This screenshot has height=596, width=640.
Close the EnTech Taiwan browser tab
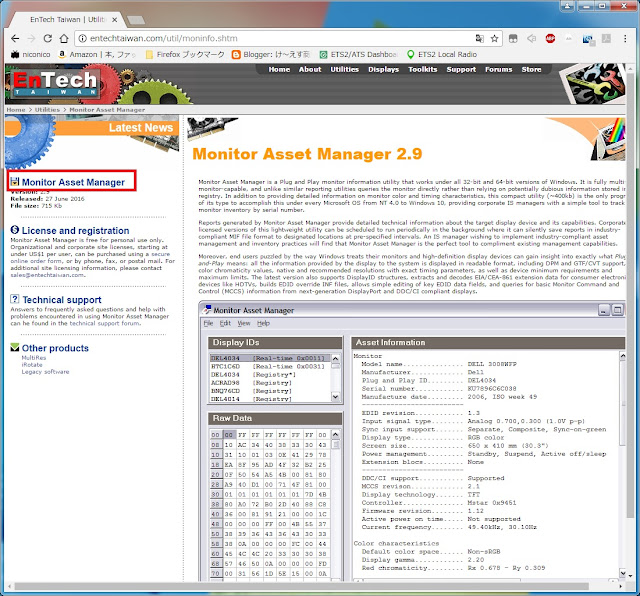pos(115,20)
